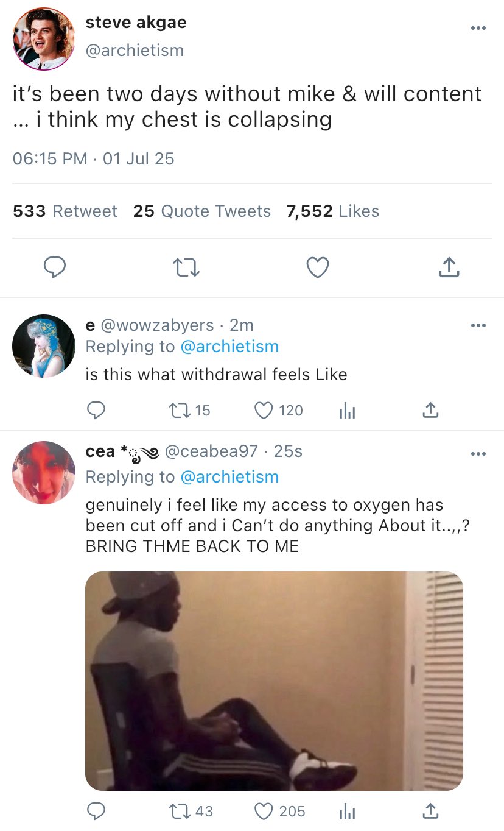This screenshot has height=831, width=504.
Task: Reply to the main tweet by archietism
Action: pos(55,267)
